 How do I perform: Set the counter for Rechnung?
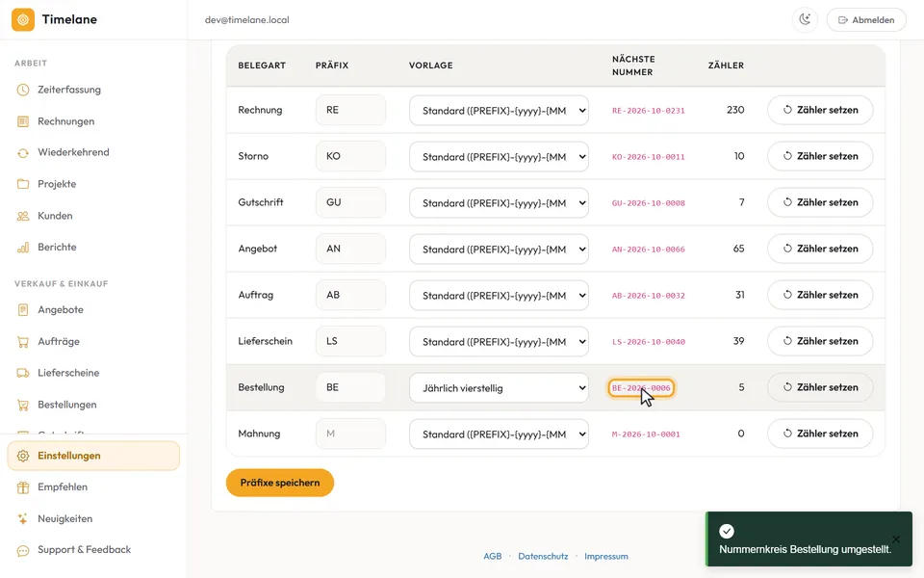tap(820, 110)
